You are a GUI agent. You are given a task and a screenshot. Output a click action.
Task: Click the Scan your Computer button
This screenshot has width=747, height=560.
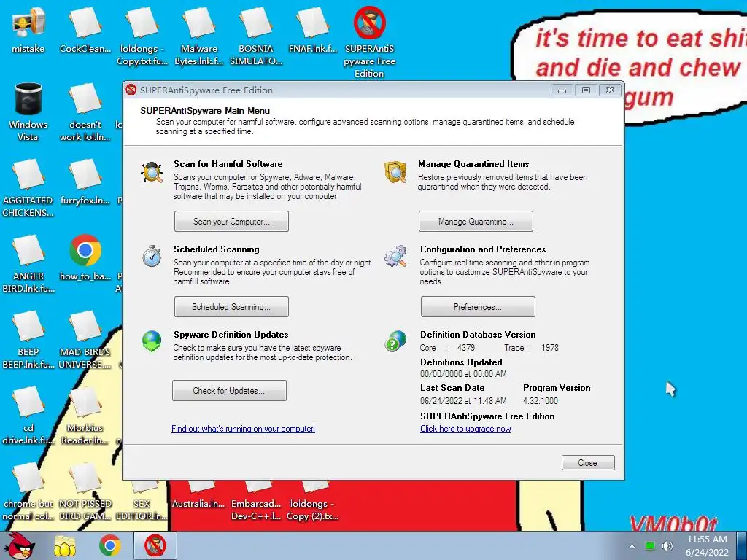[x=231, y=222]
